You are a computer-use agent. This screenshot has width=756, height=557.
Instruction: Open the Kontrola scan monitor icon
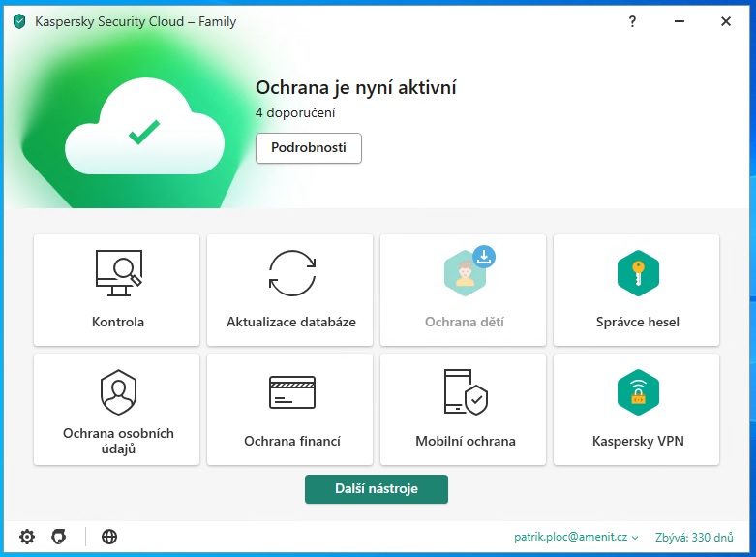[x=119, y=273]
